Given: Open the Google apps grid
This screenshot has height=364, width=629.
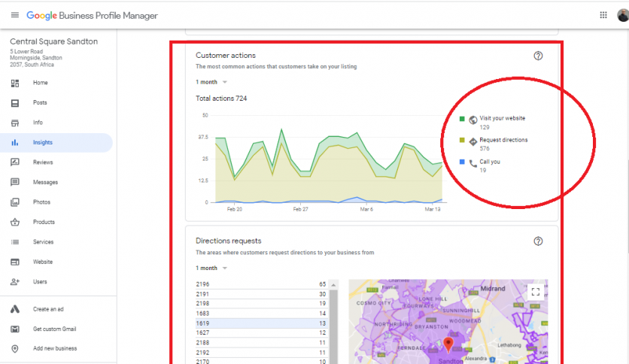Looking at the screenshot, I should [x=603, y=15].
